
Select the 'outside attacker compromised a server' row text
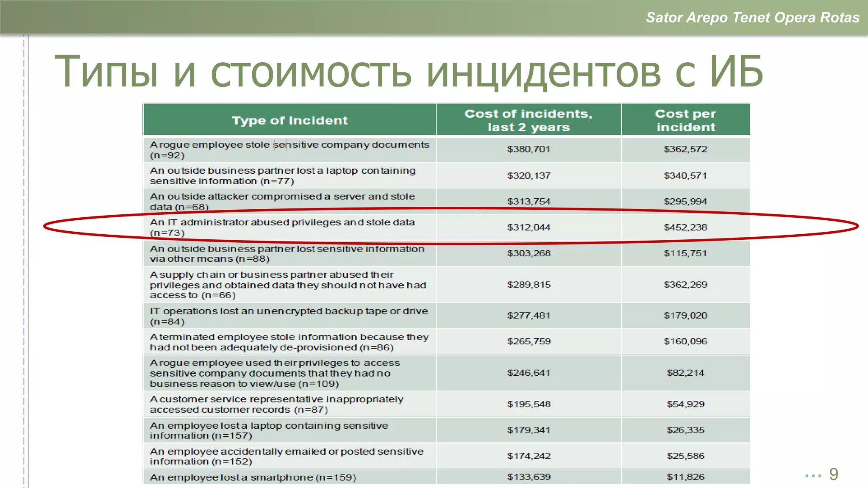point(282,202)
